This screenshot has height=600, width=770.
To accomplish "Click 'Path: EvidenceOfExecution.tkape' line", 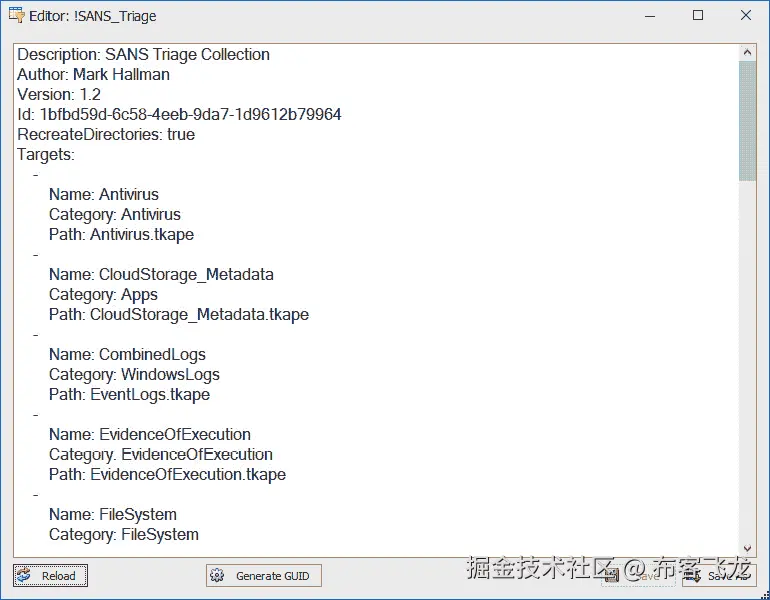I will pyautogui.click(x=167, y=475).
